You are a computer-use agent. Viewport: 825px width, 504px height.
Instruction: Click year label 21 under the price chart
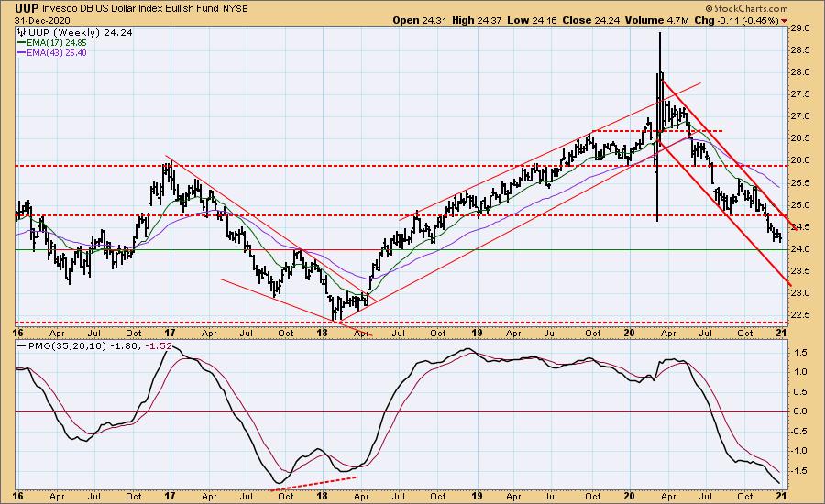point(781,333)
